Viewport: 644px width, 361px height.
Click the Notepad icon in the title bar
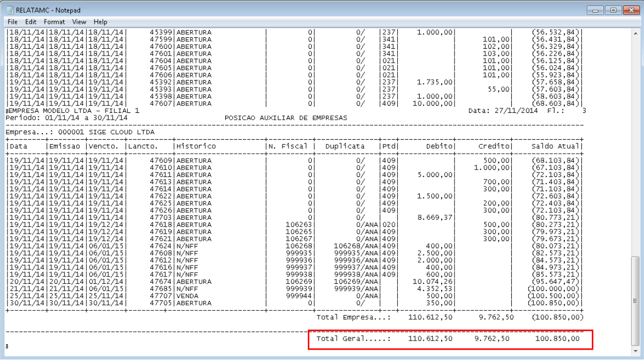(9, 10)
